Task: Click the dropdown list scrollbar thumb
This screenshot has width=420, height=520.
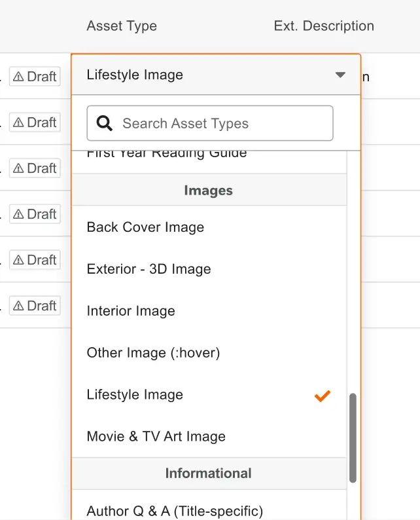Action: (x=353, y=437)
